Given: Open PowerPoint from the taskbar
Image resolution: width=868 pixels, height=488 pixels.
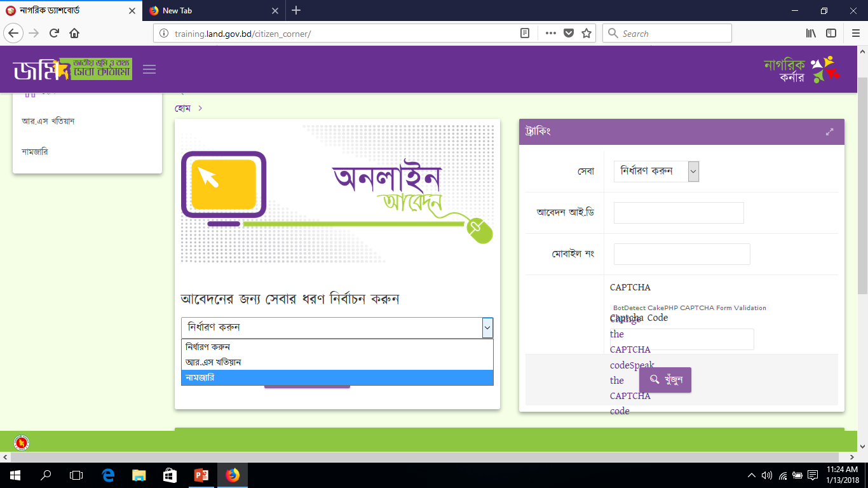Looking at the screenshot, I should click(201, 475).
